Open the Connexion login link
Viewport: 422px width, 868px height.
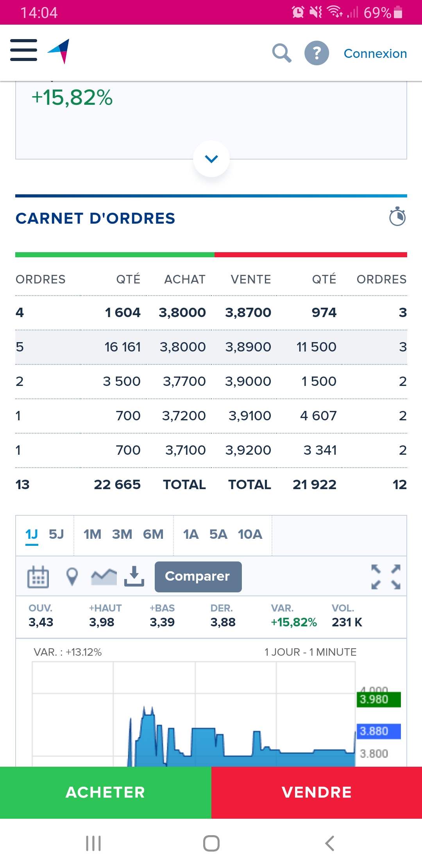[375, 54]
